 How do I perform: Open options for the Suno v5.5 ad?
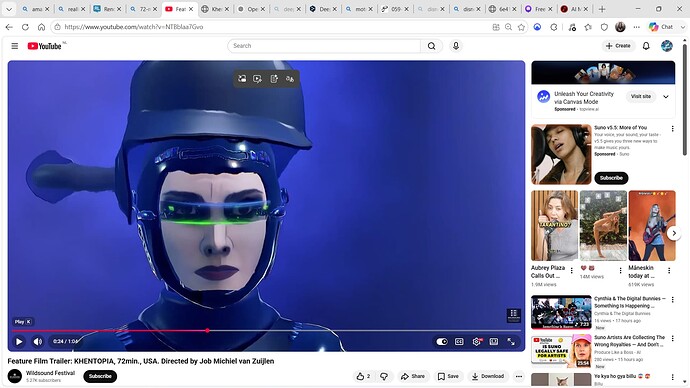click(672, 129)
